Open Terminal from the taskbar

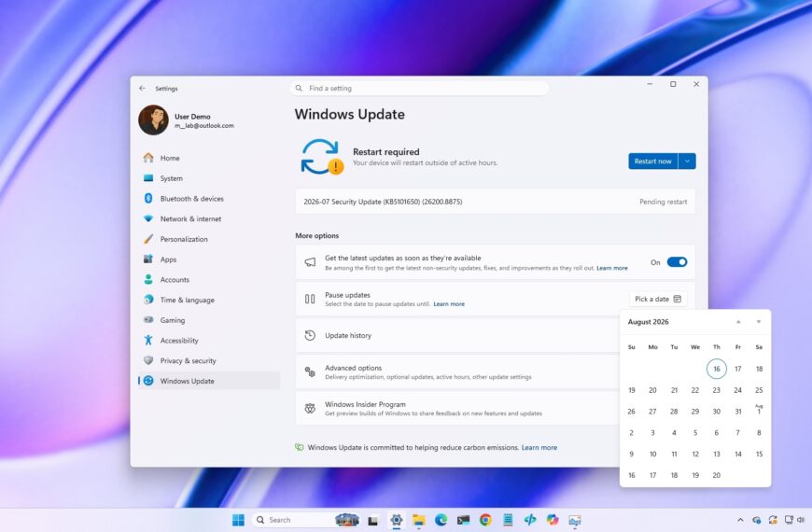tap(463, 520)
